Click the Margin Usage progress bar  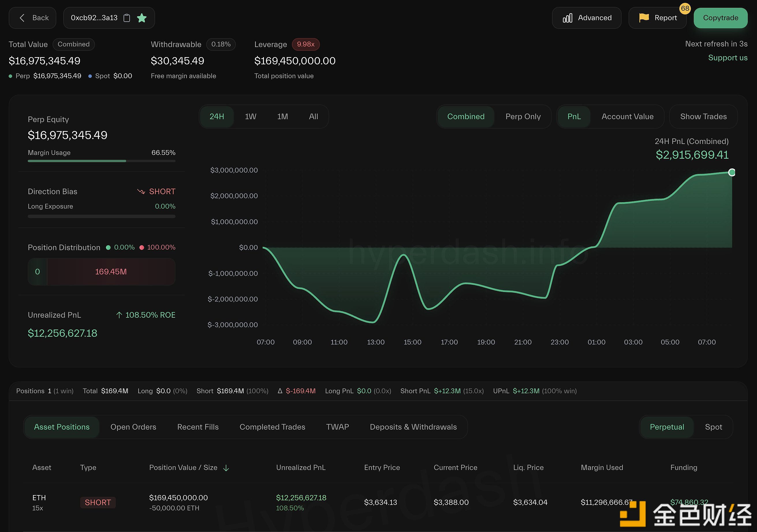(102, 161)
